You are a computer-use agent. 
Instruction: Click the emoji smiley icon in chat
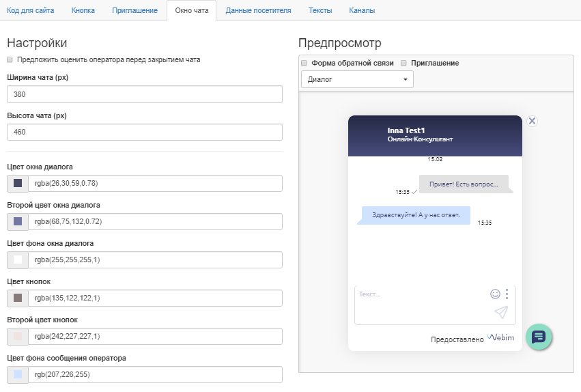point(495,294)
